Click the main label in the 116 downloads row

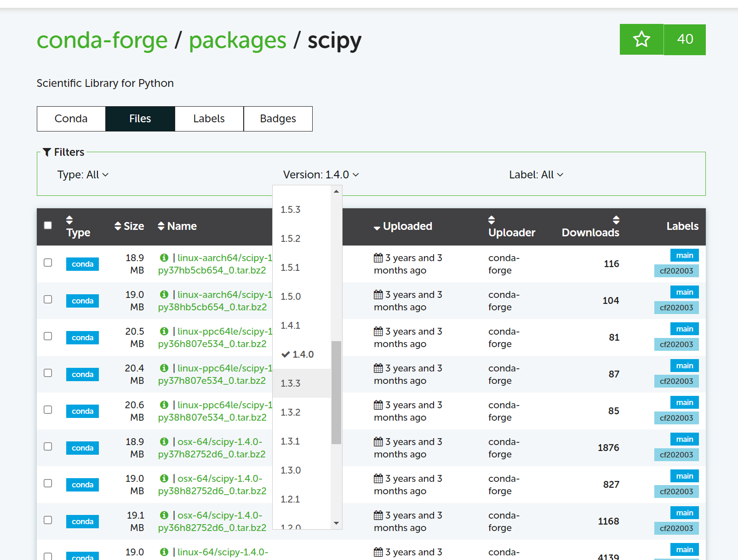coord(685,255)
